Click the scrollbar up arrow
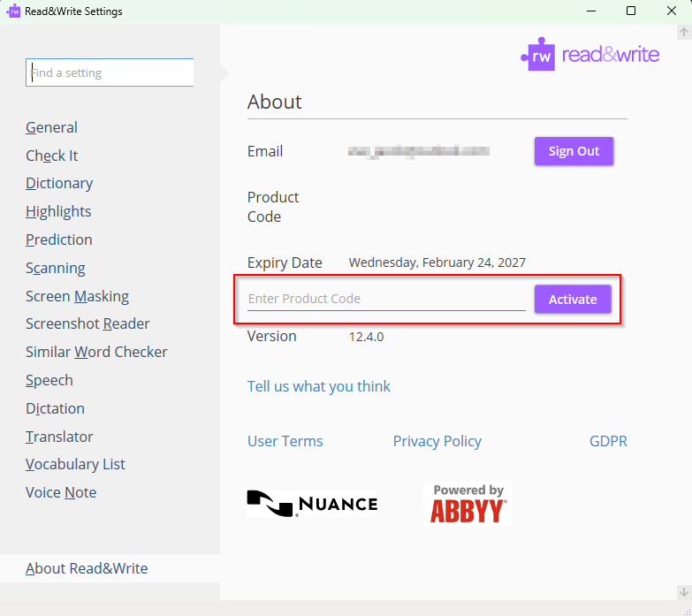Viewport: 692px width, 616px height. pyautogui.click(x=684, y=32)
